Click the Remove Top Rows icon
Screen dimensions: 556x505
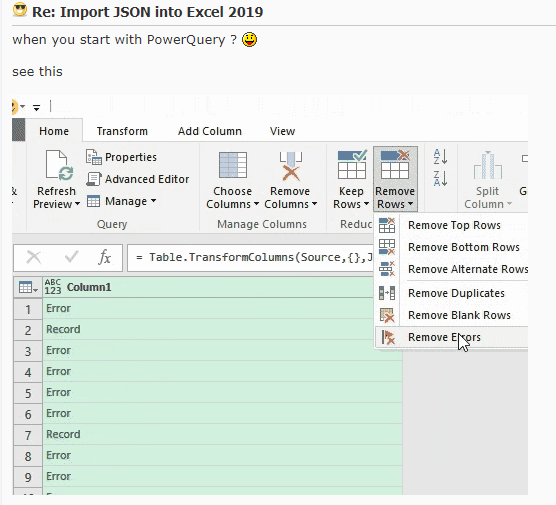tap(387, 225)
